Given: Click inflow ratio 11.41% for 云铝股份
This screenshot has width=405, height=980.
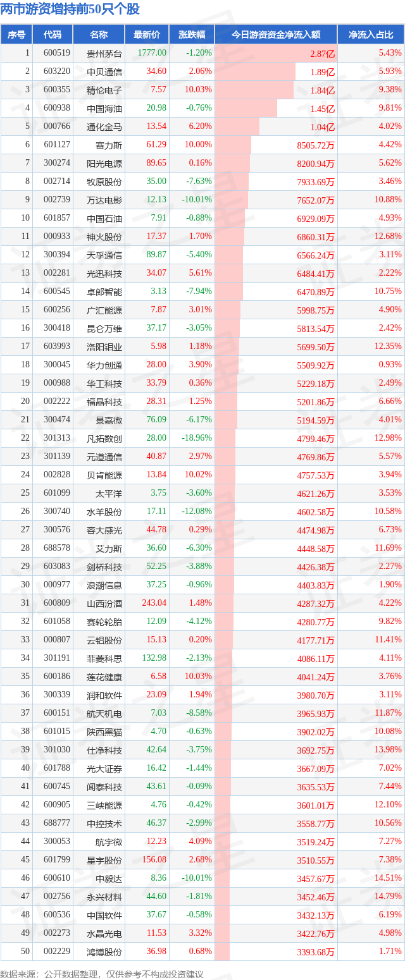Looking at the screenshot, I should (x=389, y=640).
